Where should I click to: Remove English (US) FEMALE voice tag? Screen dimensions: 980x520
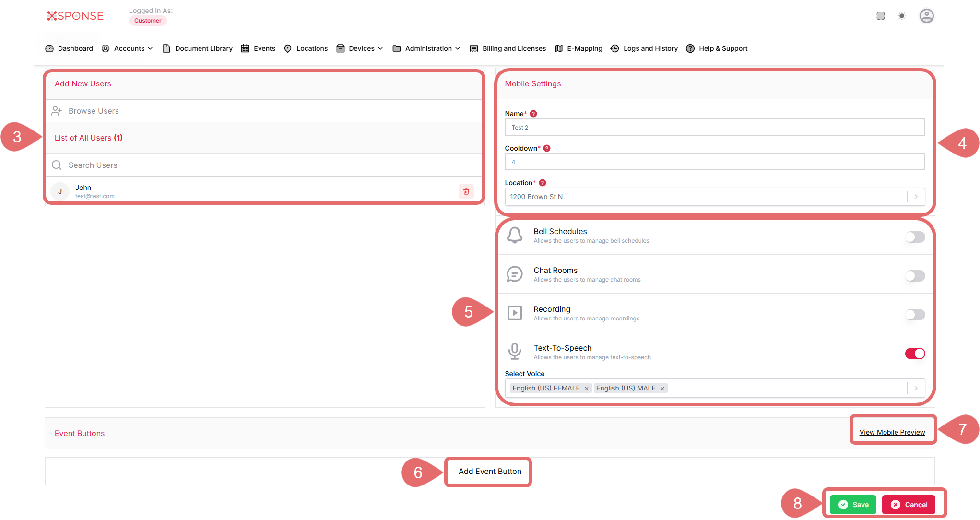[586, 389]
